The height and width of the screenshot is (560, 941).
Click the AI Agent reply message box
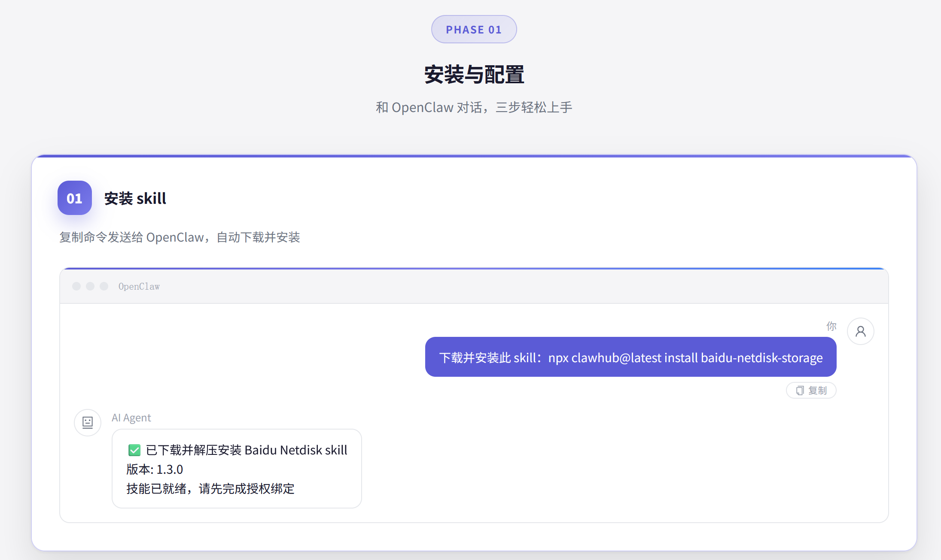tap(237, 469)
